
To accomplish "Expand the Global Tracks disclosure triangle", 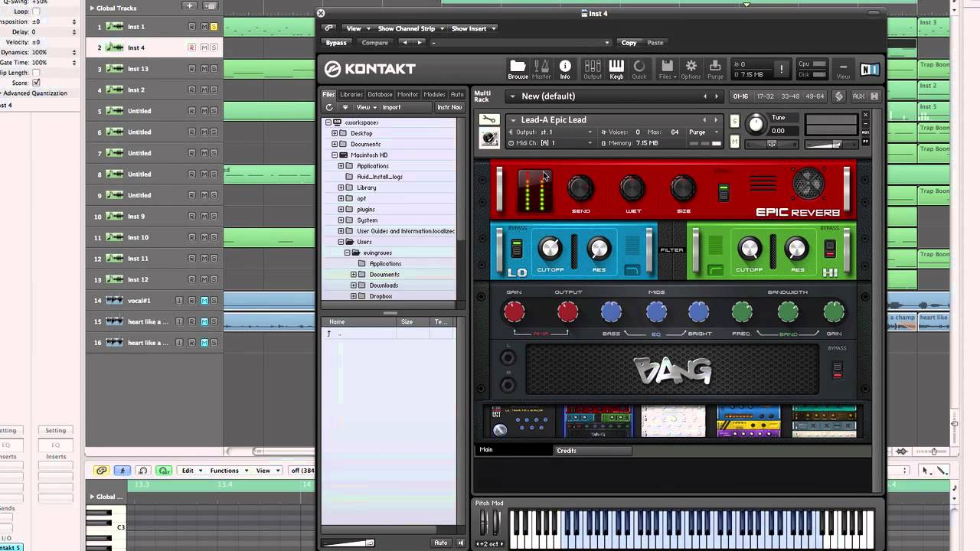I will [92, 8].
